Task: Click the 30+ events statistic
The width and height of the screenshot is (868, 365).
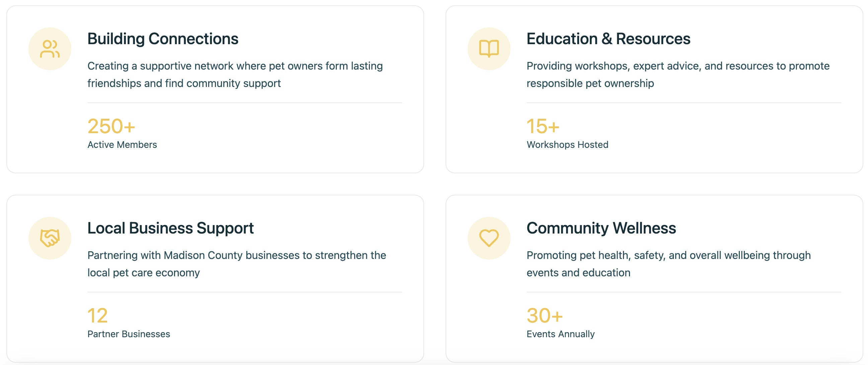Action: [x=545, y=316]
